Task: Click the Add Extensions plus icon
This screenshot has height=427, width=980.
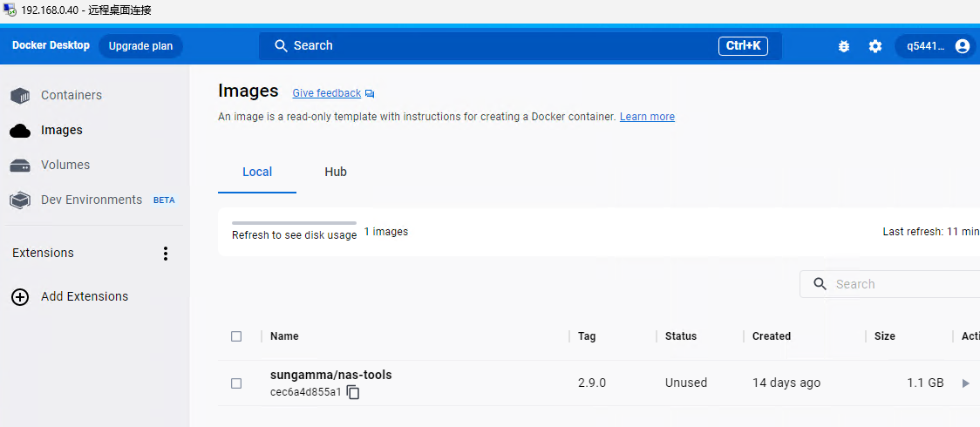Action: point(20,297)
